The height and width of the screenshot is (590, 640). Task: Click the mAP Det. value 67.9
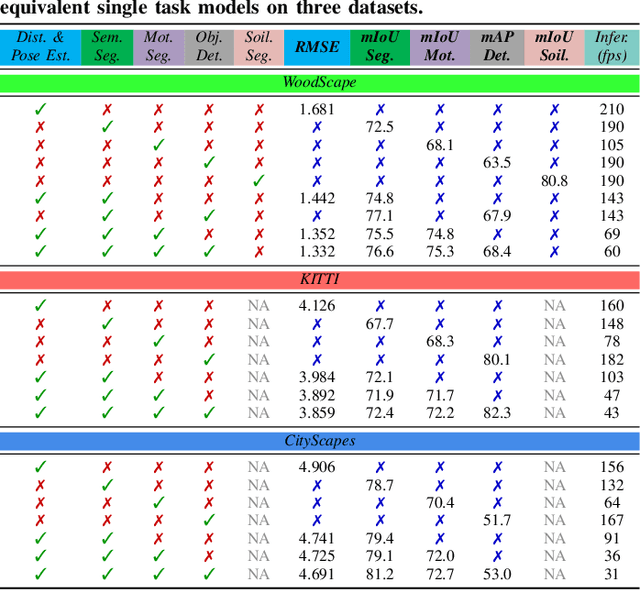click(497, 215)
